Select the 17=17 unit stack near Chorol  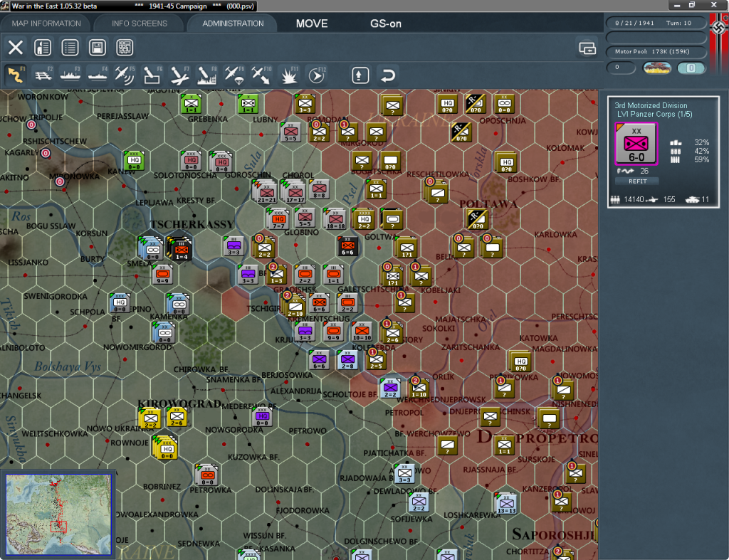point(294,192)
